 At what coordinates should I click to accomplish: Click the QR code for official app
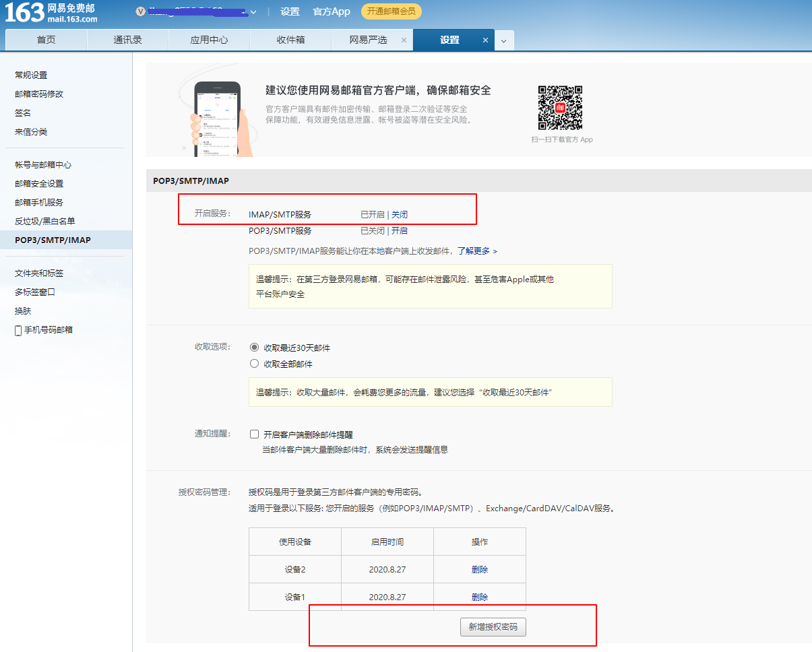click(x=560, y=108)
